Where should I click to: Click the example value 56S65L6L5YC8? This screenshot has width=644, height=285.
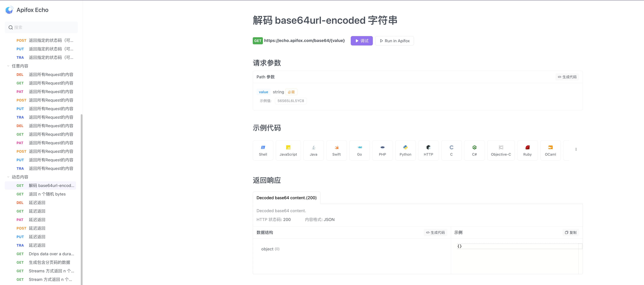tap(290, 101)
